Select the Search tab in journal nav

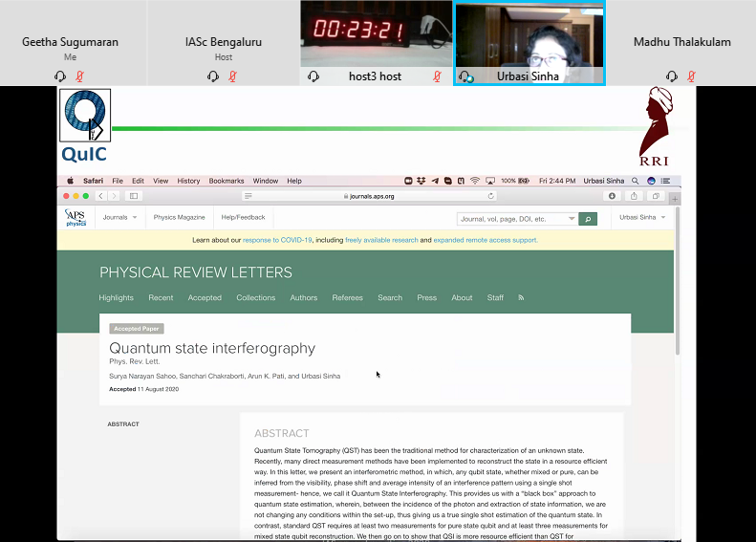[x=390, y=298]
